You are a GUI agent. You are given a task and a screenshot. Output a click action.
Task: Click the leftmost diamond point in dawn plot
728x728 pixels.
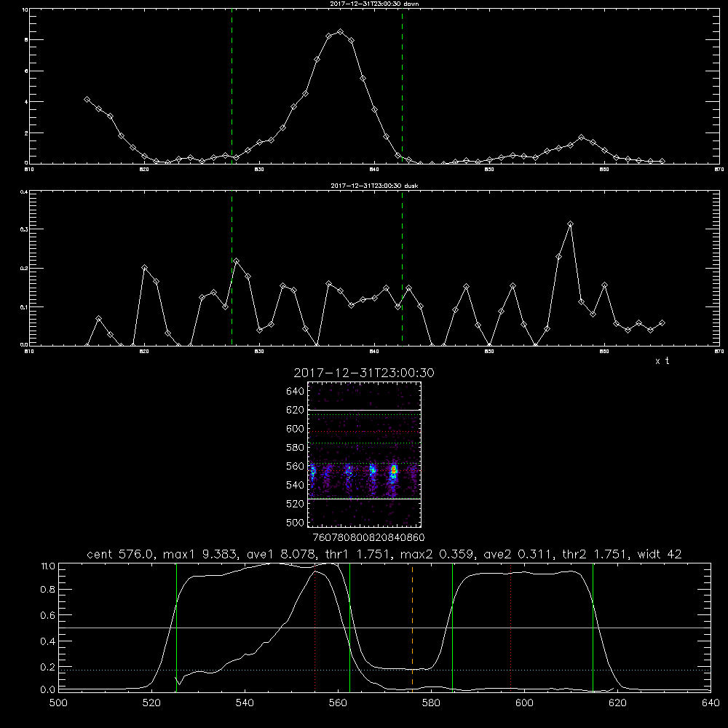point(87,99)
